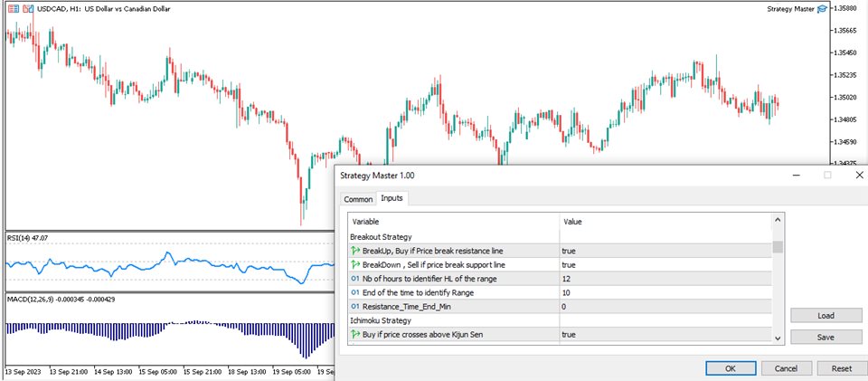
Task: Edit the value 12 for Nb of hours
Action: [665, 279]
